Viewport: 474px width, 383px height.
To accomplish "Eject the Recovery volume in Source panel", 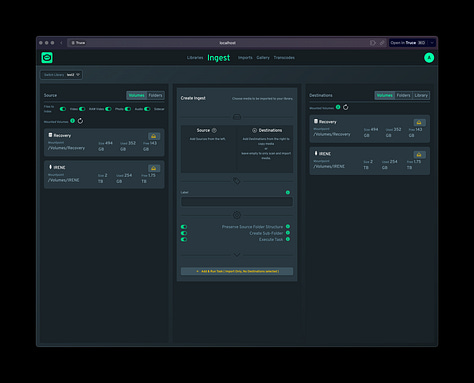I will [x=154, y=136].
